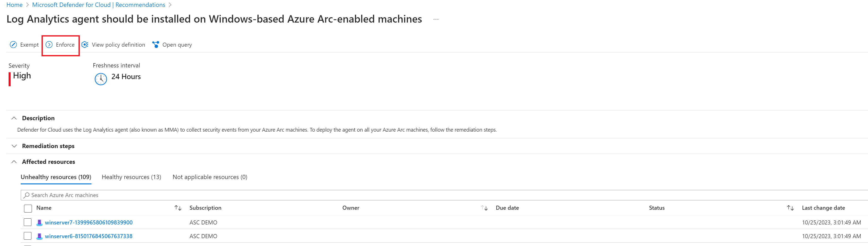
Task: Open View policy definition gear icon
Action: click(85, 45)
